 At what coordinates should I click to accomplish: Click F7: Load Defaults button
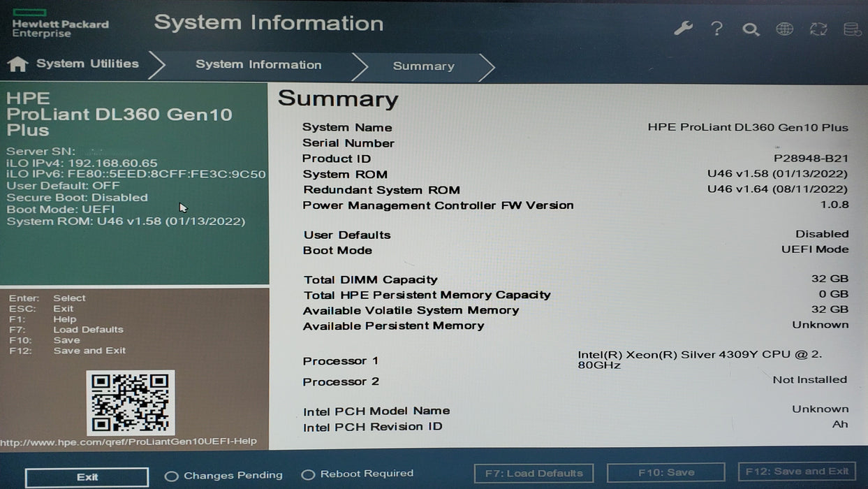tap(534, 474)
